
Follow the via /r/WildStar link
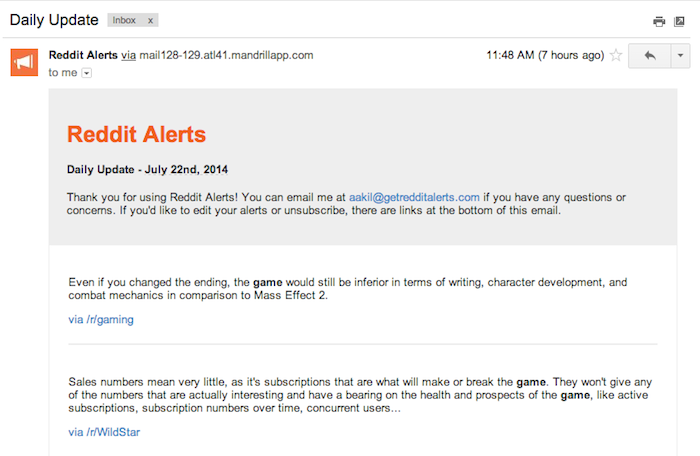pyautogui.click(x=104, y=432)
